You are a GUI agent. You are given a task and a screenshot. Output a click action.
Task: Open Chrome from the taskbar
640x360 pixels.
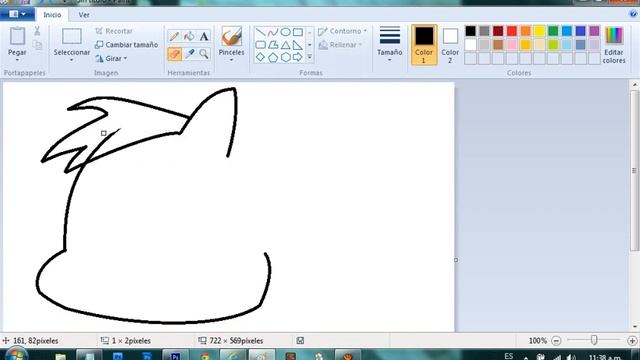coord(204,355)
